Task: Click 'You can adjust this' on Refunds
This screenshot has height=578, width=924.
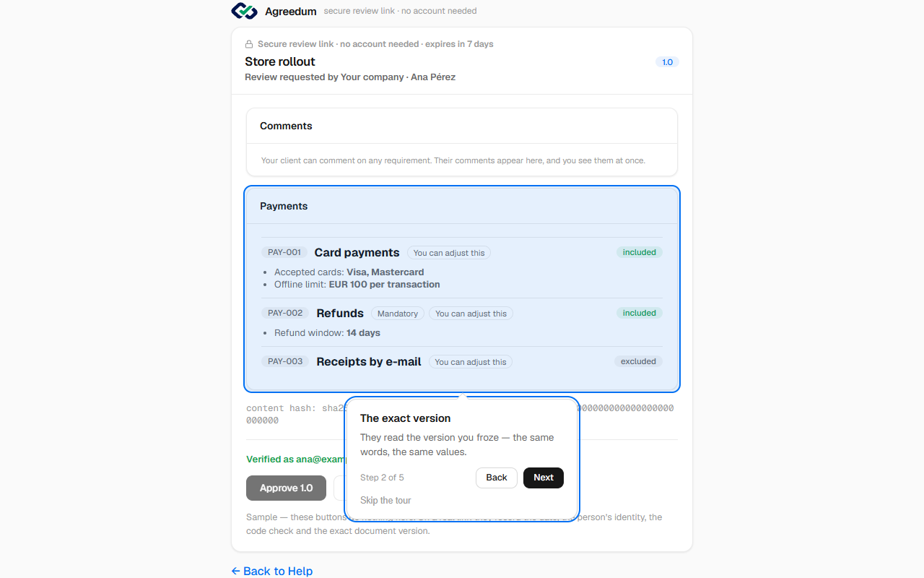Action: click(471, 314)
